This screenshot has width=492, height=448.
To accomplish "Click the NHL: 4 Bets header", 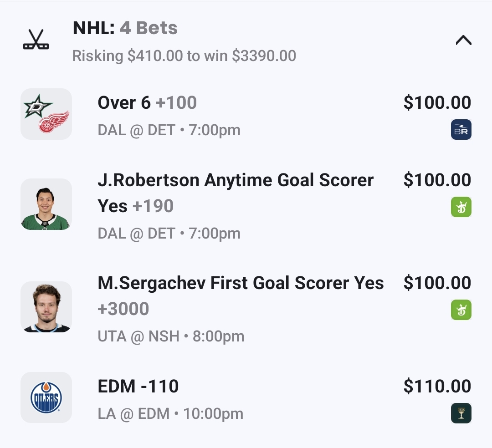I will (x=125, y=28).
